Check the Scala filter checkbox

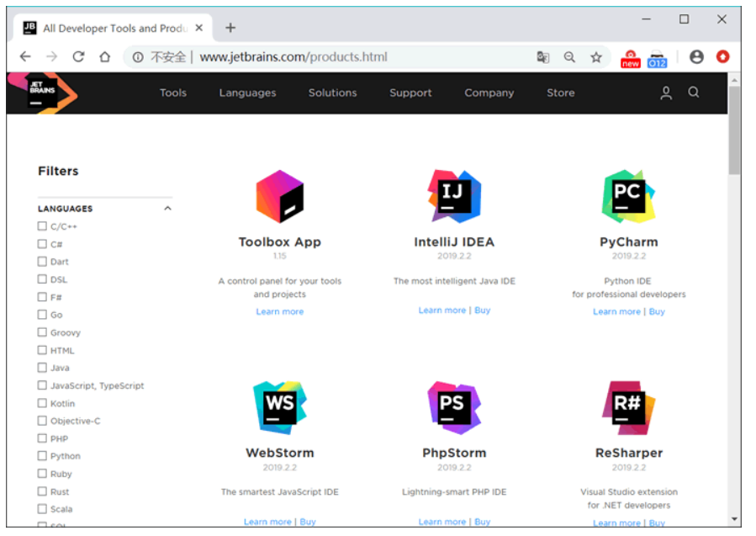tap(42, 508)
